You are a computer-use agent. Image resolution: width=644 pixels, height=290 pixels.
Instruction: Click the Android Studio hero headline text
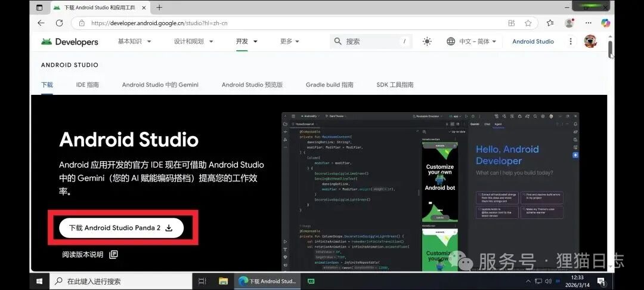click(129, 140)
